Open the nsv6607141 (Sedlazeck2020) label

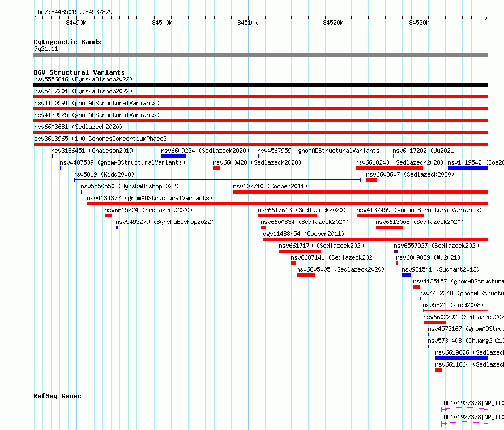pyautogui.click(x=335, y=257)
